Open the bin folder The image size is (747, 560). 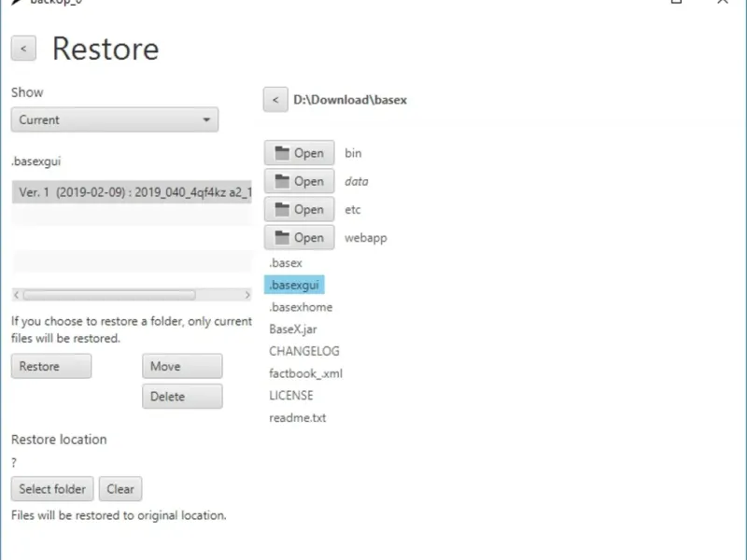pyautogui.click(x=299, y=153)
